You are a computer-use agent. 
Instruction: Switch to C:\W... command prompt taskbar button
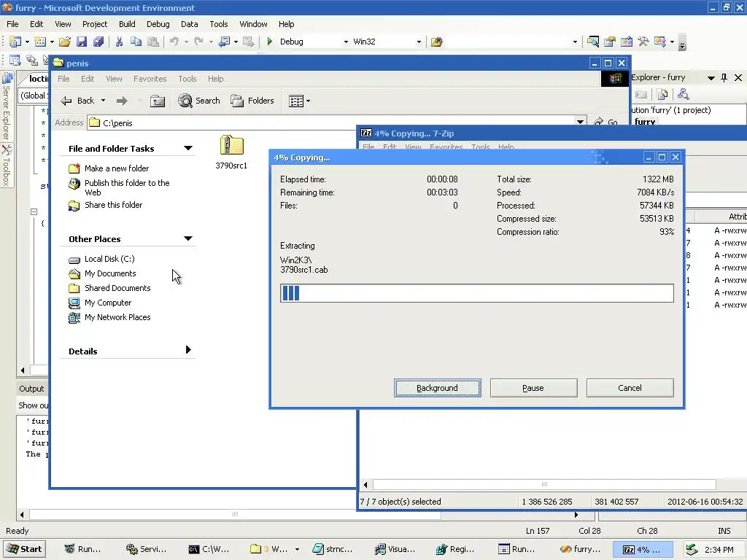(x=209, y=549)
